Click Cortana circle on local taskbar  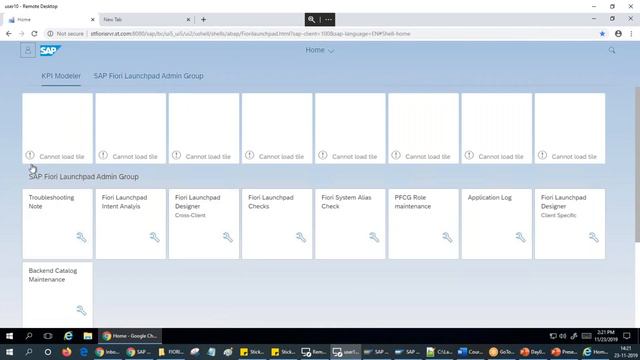click(x=48, y=352)
